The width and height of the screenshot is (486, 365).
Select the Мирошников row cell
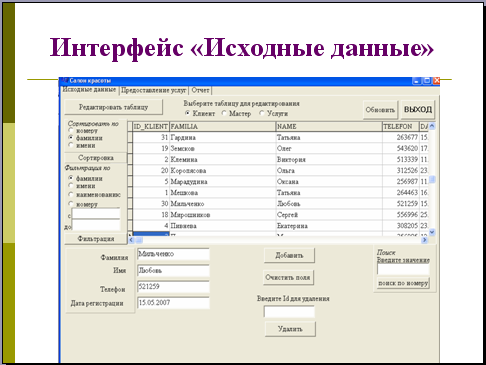(x=223, y=215)
